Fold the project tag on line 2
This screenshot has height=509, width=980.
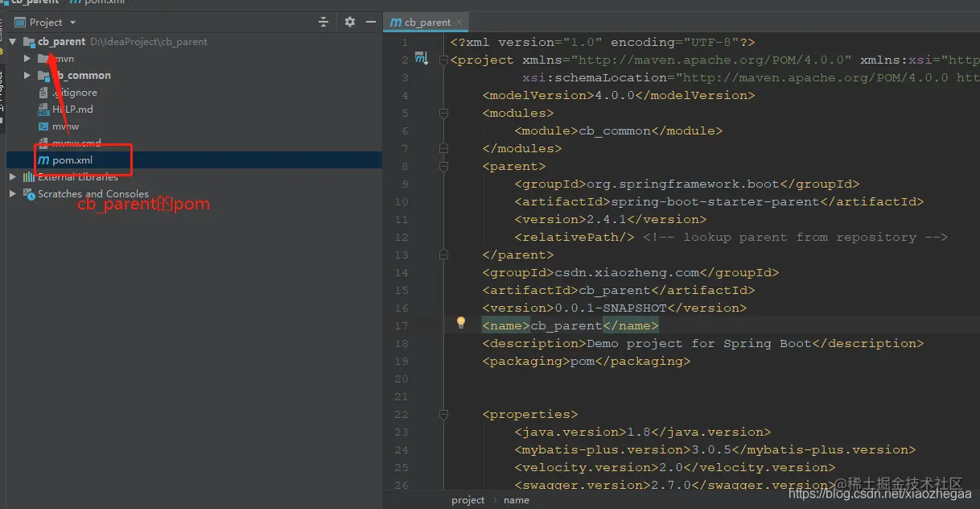point(443,60)
